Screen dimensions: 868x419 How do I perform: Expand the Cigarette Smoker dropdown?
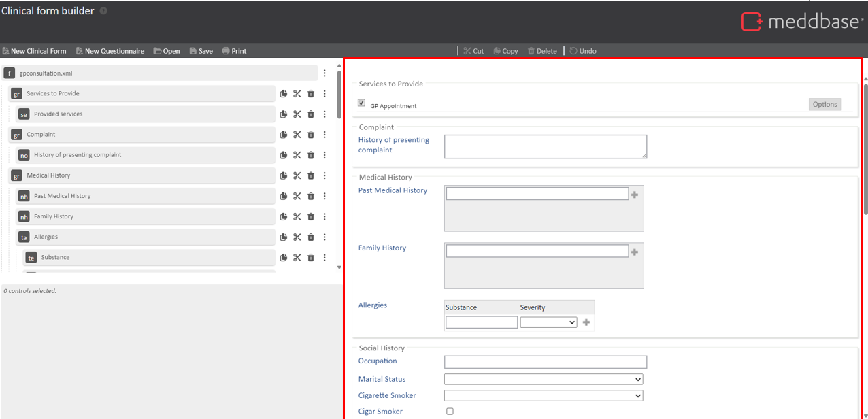(x=543, y=396)
